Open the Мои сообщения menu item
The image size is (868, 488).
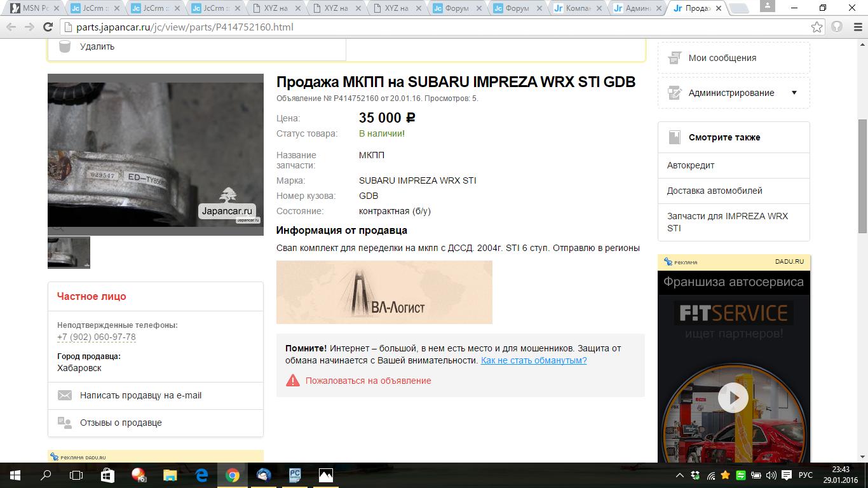coord(722,58)
